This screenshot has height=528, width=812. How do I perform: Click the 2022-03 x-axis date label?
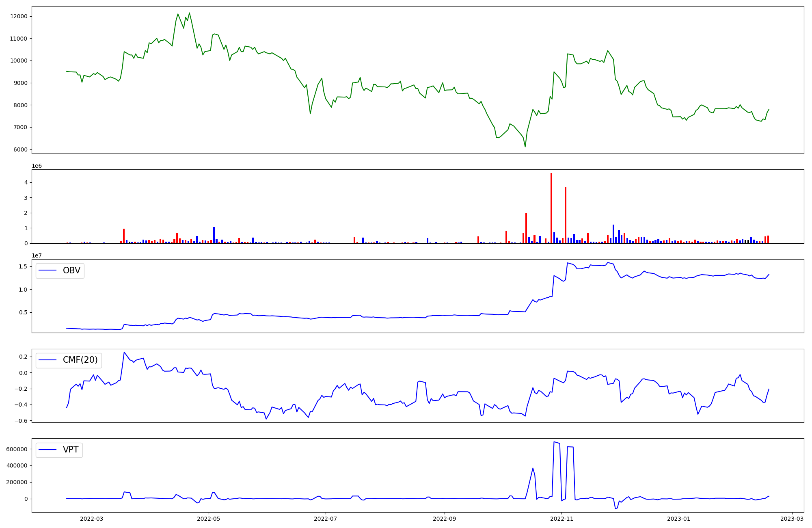(92, 519)
